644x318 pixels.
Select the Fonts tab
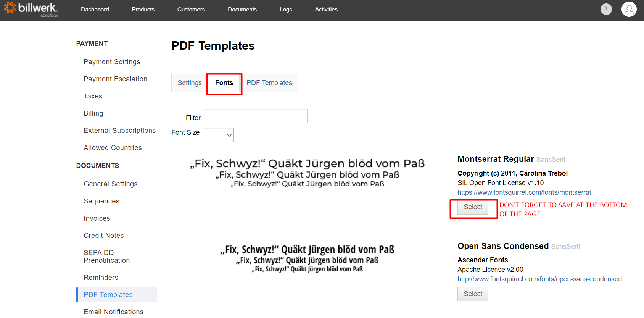(224, 83)
